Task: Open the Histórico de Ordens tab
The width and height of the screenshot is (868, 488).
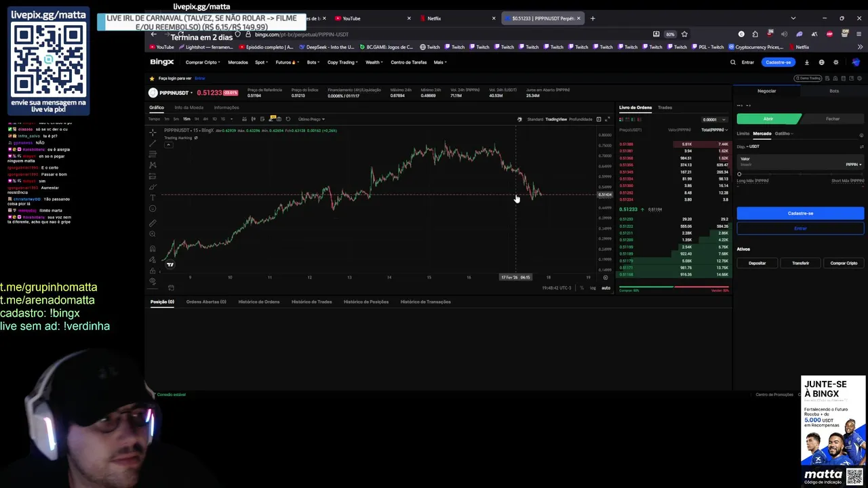Action: (259, 302)
